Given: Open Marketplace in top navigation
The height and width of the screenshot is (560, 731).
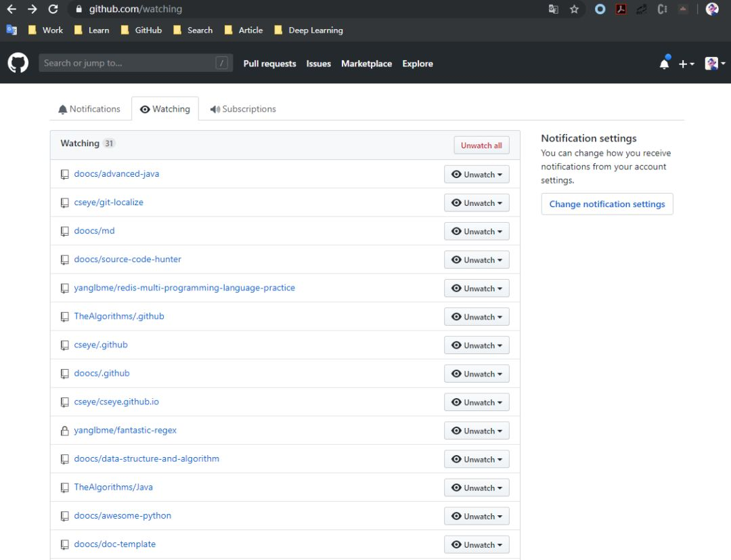Looking at the screenshot, I should pos(366,64).
